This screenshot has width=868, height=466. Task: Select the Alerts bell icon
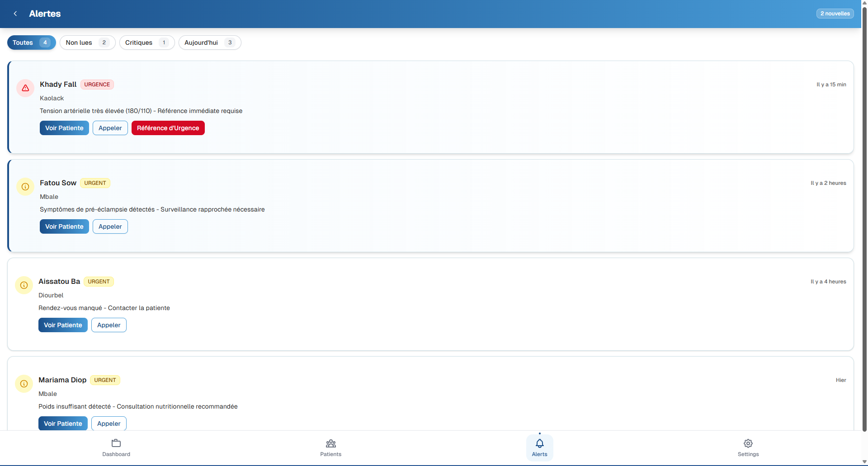pos(539,444)
